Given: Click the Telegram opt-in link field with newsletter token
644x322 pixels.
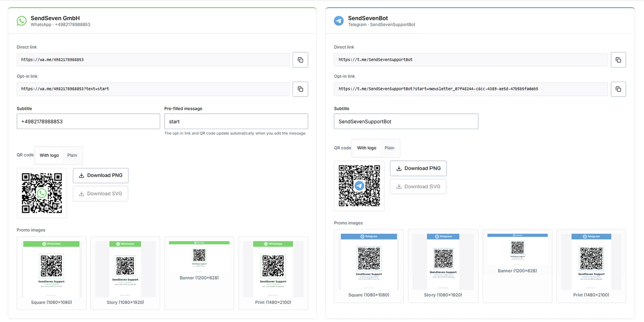Looking at the screenshot, I should pyautogui.click(x=471, y=89).
